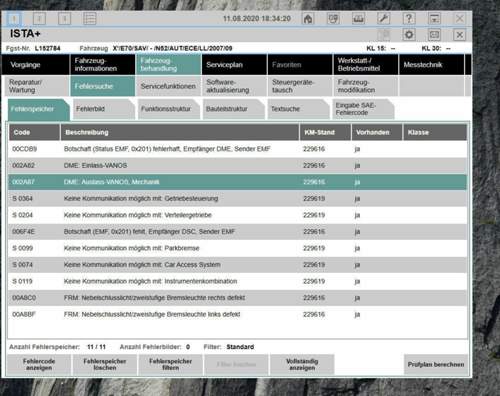Sort by the KM-Stand column header
This screenshot has width=500, height=396.
325,132
